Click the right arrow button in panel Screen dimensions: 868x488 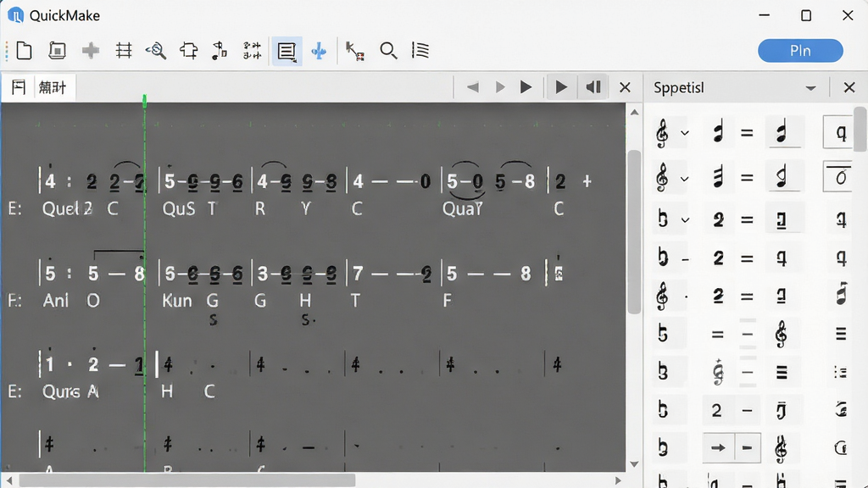[x=718, y=447]
